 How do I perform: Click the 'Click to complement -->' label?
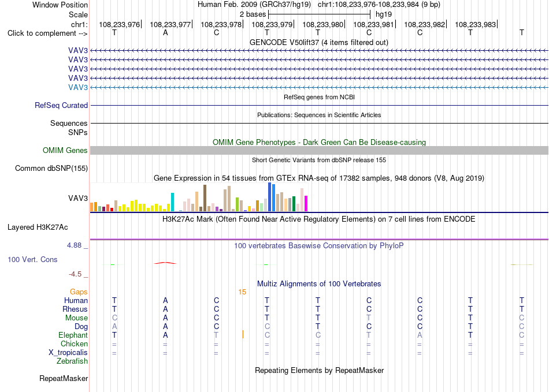point(47,33)
